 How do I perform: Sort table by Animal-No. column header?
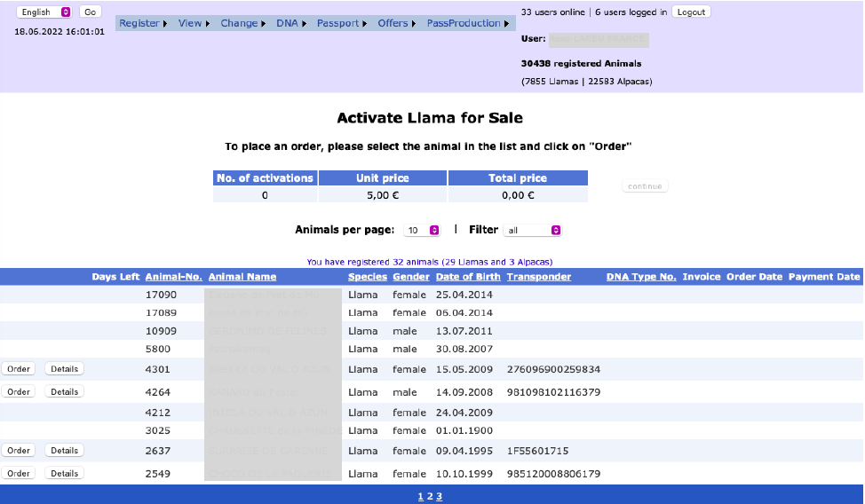pyautogui.click(x=174, y=277)
